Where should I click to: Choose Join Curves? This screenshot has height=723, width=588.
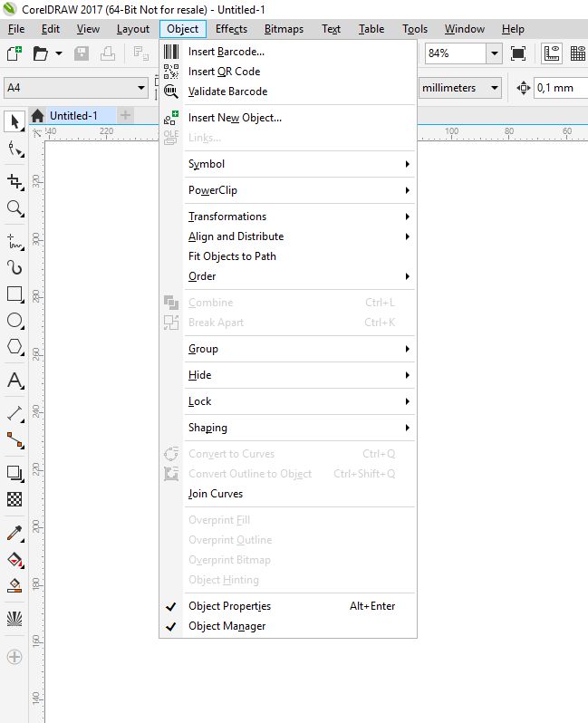(288, 494)
